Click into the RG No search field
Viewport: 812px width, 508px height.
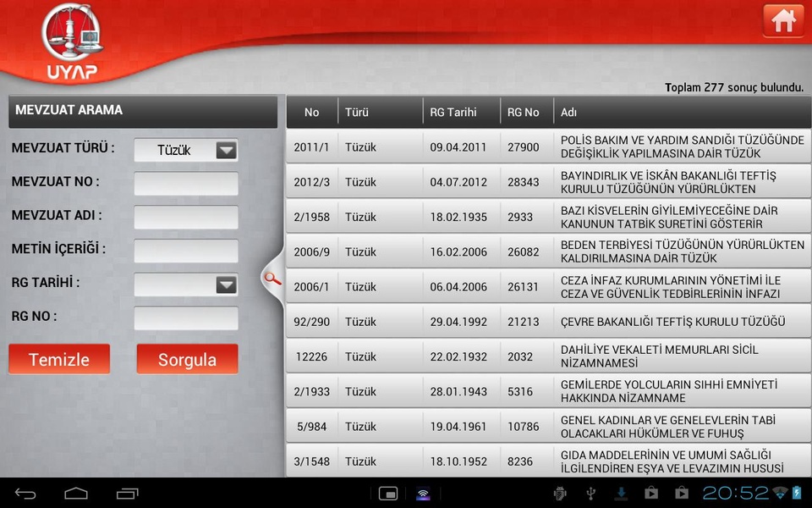[x=186, y=317]
